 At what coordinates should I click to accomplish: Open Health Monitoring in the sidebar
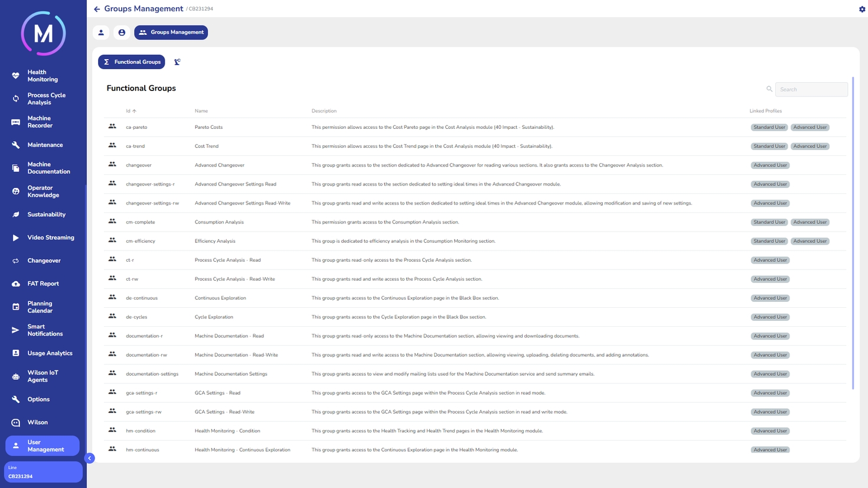click(43, 76)
